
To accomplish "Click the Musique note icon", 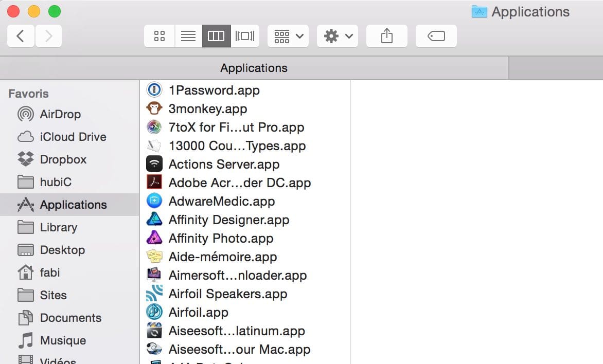I will pyautogui.click(x=26, y=340).
